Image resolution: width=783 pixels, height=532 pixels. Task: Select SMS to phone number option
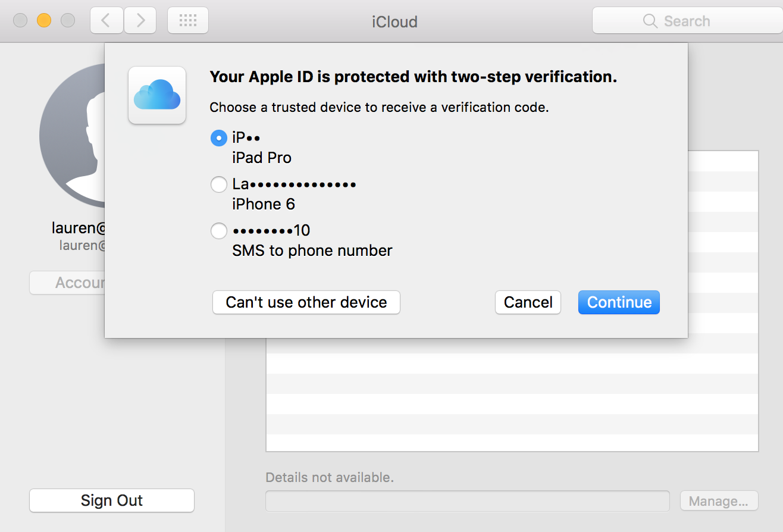219,231
